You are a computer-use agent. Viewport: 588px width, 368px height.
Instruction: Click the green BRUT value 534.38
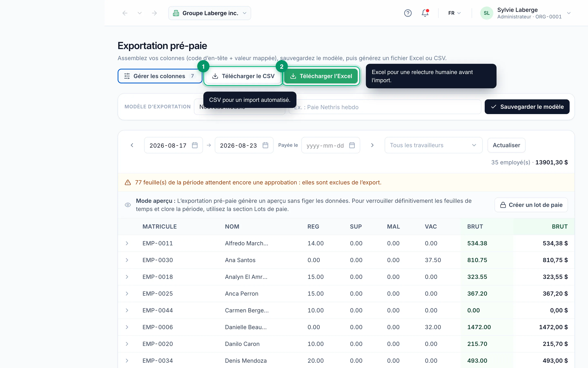pyautogui.click(x=477, y=243)
